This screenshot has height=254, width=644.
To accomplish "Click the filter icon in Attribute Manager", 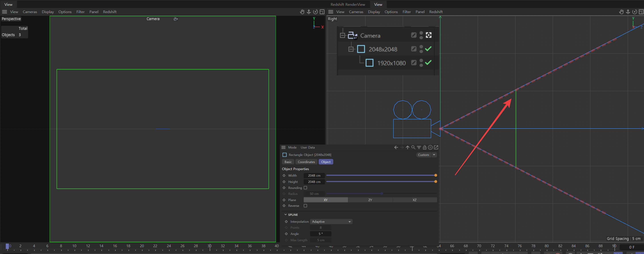I will click(419, 147).
